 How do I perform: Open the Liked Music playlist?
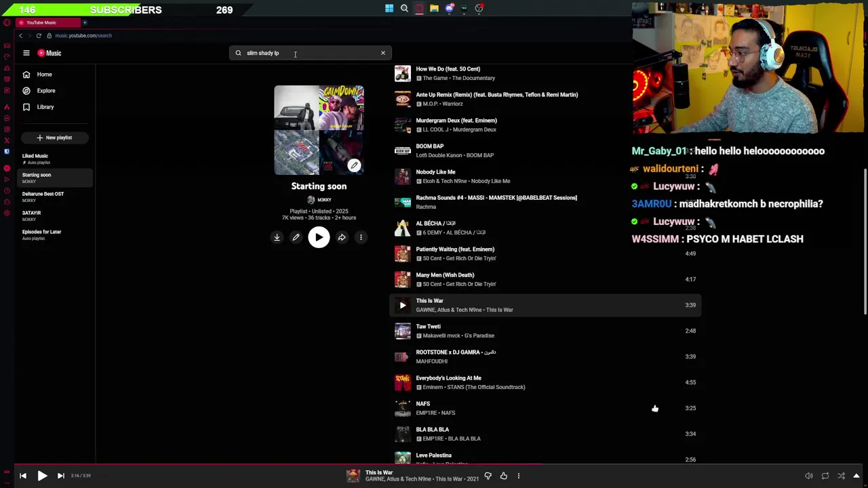(x=54, y=159)
